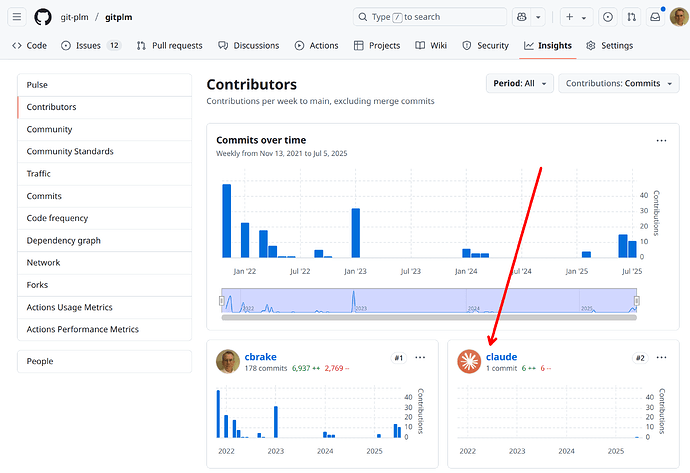This screenshot has width=690, height=473.
Task: Open Community in the sidebar
Action: tap(104, 129)
